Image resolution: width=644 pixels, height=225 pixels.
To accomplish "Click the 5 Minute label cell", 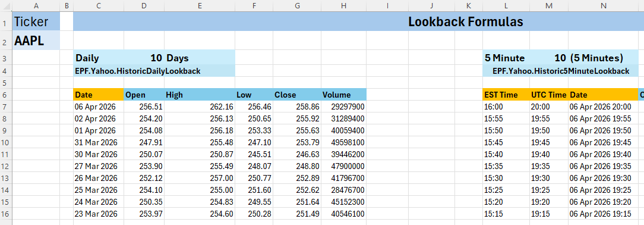I will tap(506, 58).
